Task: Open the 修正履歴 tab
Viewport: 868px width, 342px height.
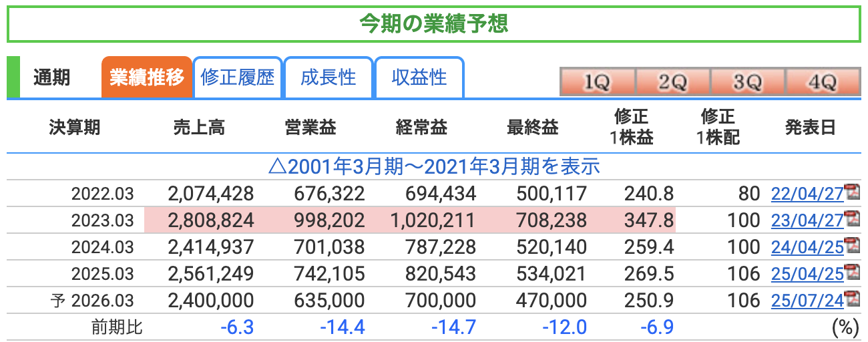Action: click(x=238, y=77)
